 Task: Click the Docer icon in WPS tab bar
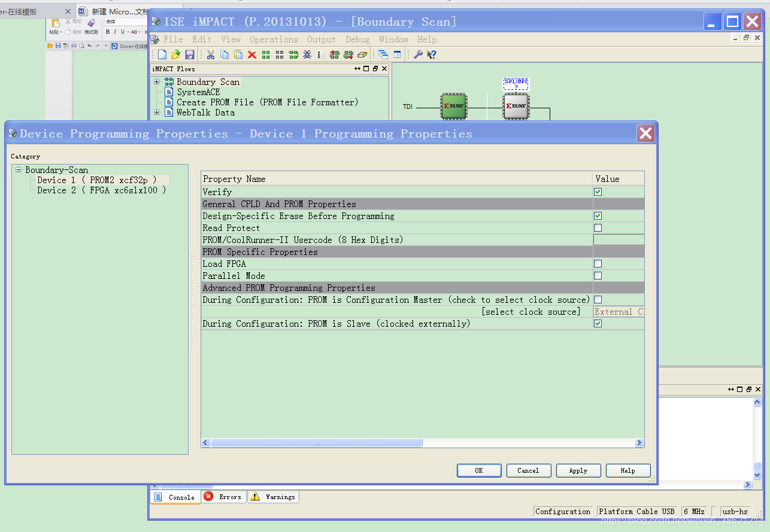tap(114, 45)
